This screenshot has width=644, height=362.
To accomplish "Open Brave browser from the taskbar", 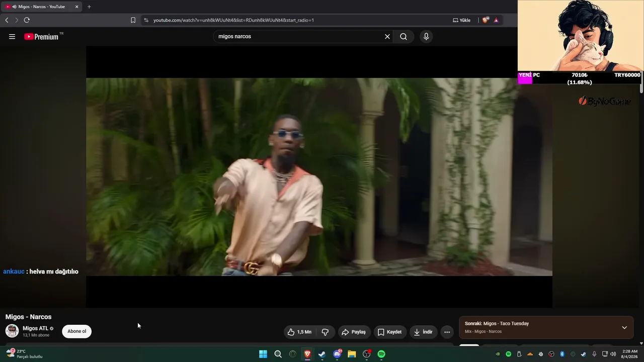I will tap(307, 354).
